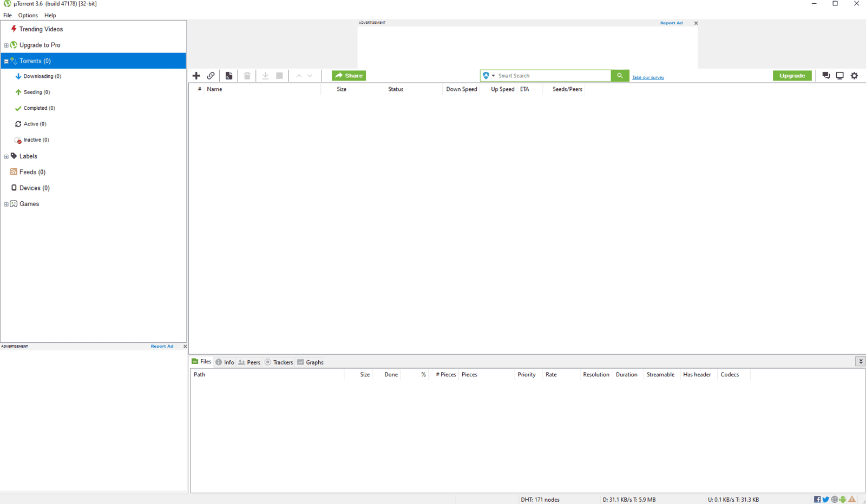Click the globe web icon in status bar
Screen dimensions: 866x504
click(x=835, y=500)
